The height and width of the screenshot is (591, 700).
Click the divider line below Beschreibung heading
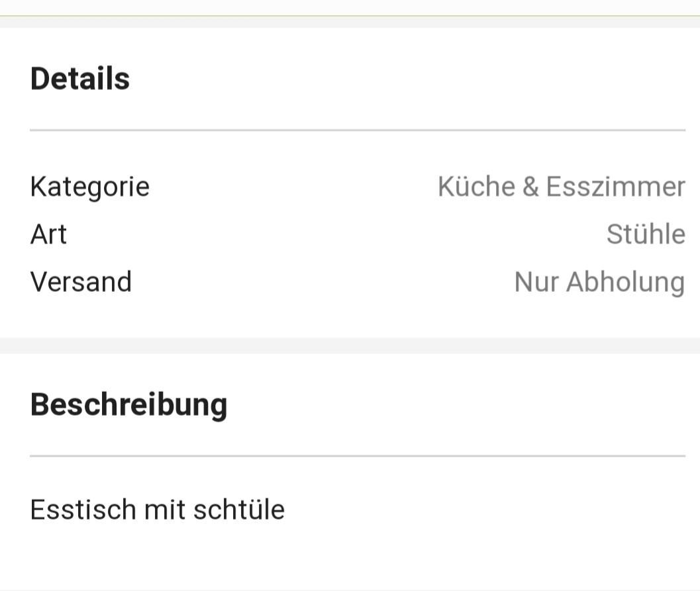[358, 456]
